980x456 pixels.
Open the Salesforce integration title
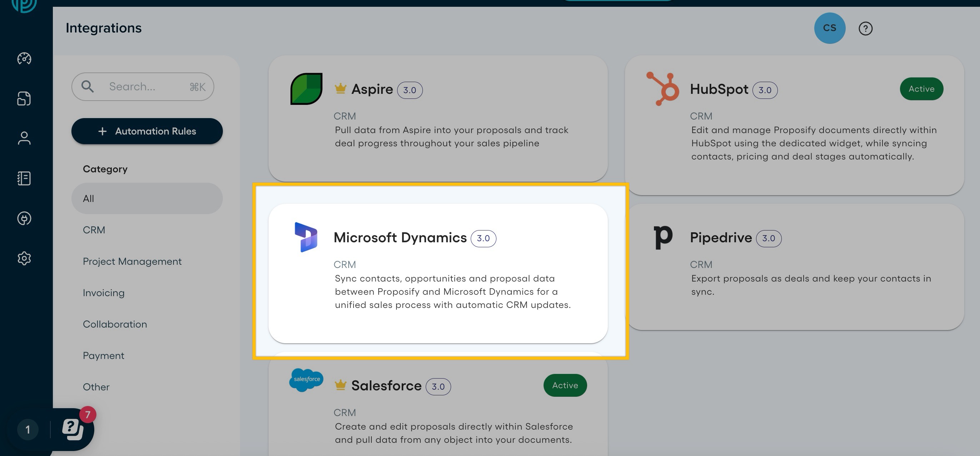(x=386, y=385)
